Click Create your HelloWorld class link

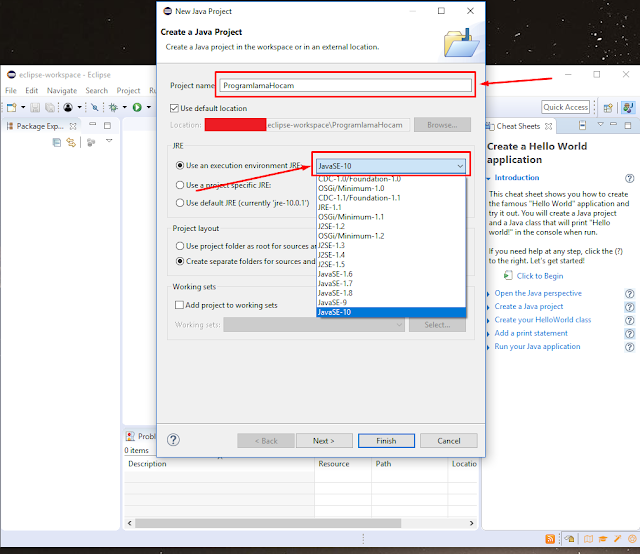[542, 320]
